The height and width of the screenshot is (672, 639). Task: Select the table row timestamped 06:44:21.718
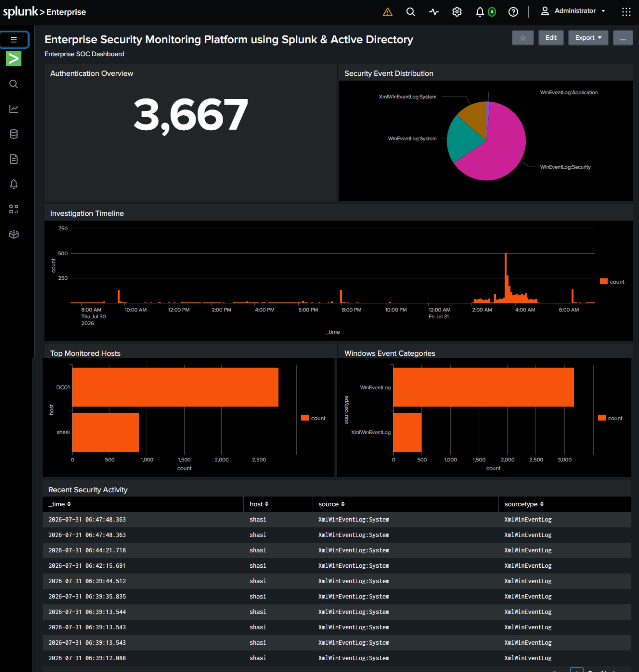336,550
